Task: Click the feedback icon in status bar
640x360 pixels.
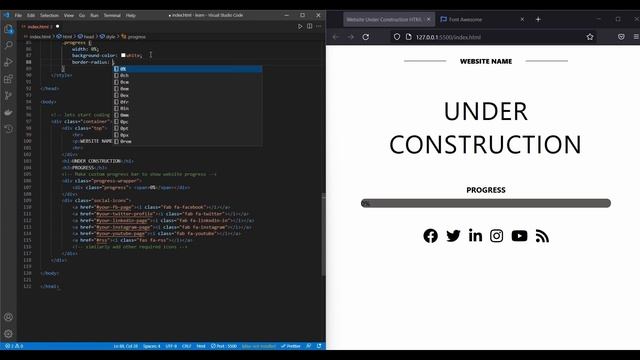Action: tap(309, 346)
